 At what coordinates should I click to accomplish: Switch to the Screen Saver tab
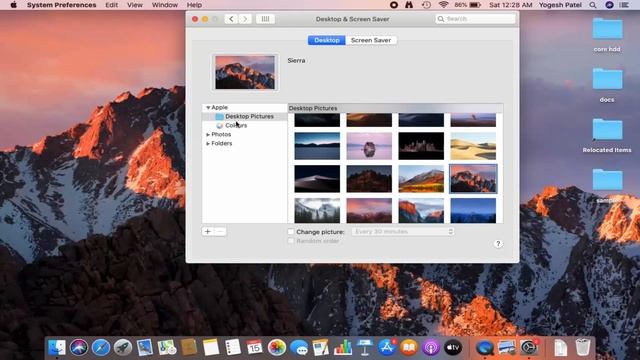pos(371,40)
